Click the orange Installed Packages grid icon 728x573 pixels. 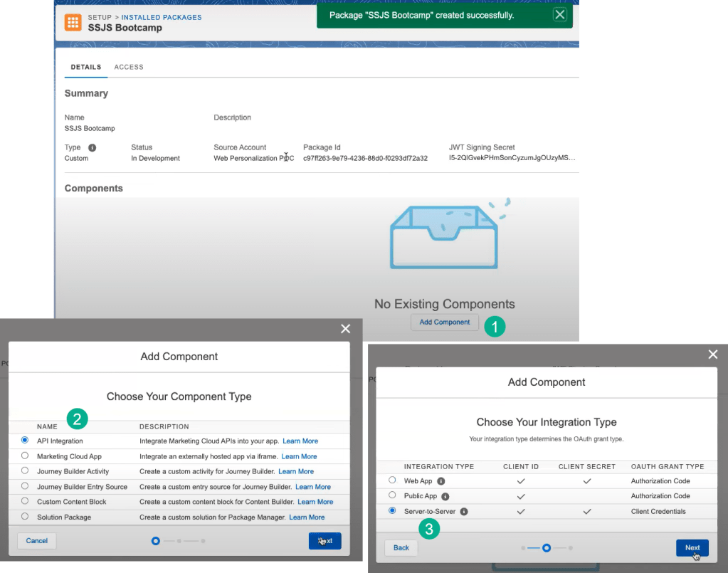tap(73, 22)
